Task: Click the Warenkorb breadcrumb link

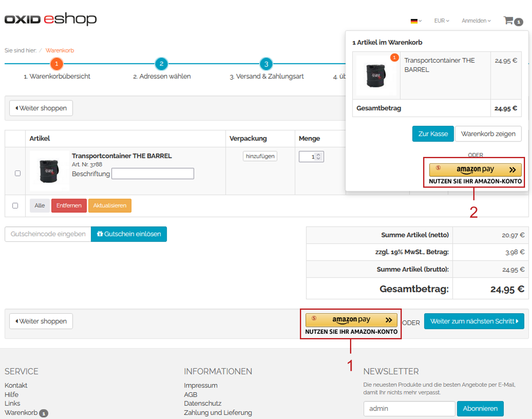Action: click(60, 51)
